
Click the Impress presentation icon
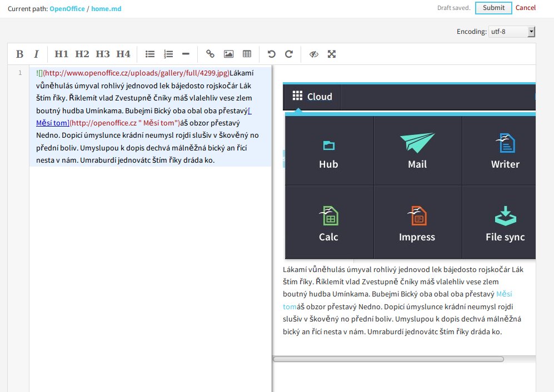click(x=417, y=215)
